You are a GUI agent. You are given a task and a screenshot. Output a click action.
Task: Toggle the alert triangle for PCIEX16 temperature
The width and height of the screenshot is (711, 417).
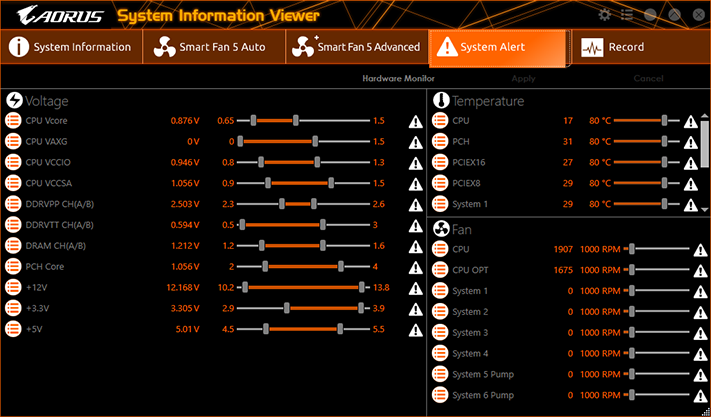pos(690,163)
